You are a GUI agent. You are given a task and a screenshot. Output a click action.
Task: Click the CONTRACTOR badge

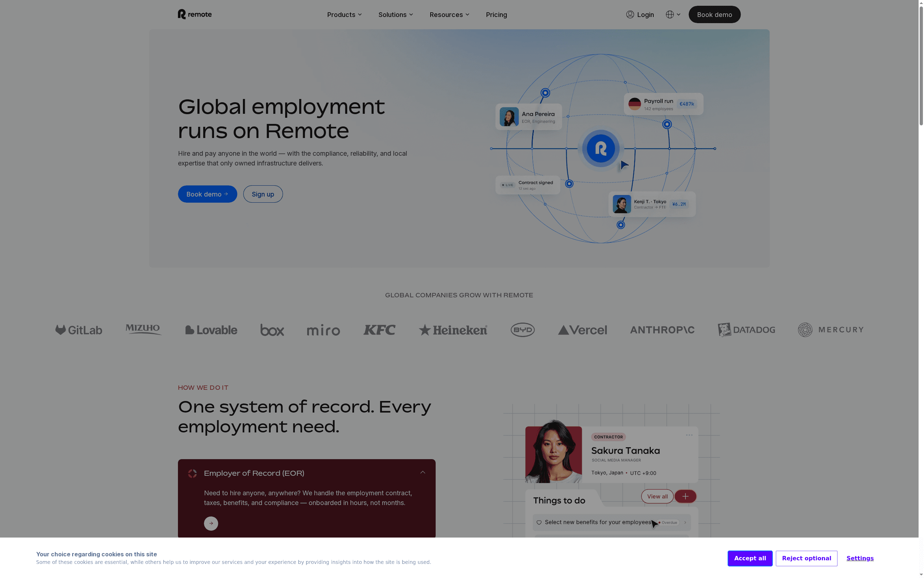tap(608, 437)
